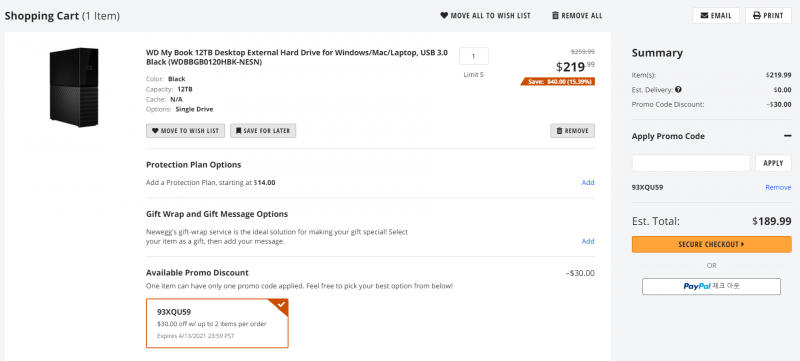Add Gift Wrap option via Add link
This screenshot has height=361, width=800.
click(588, 241)
